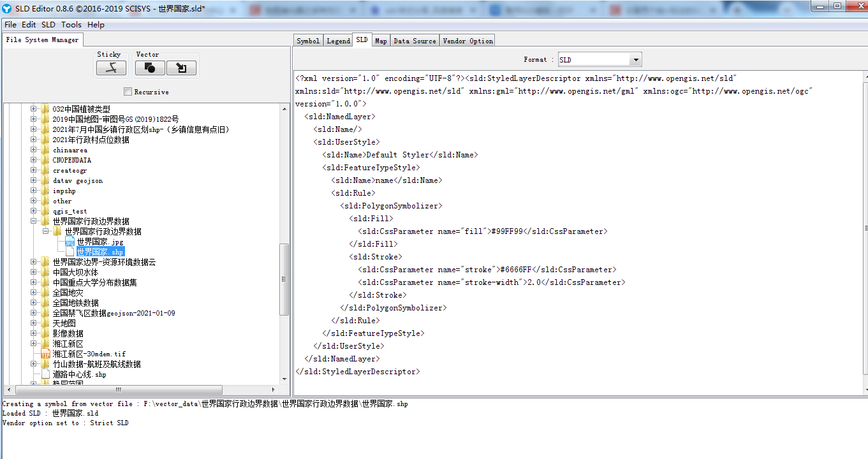Click the 'Loaded SLD : 世界国家.sld' log line

click(50, 413)
